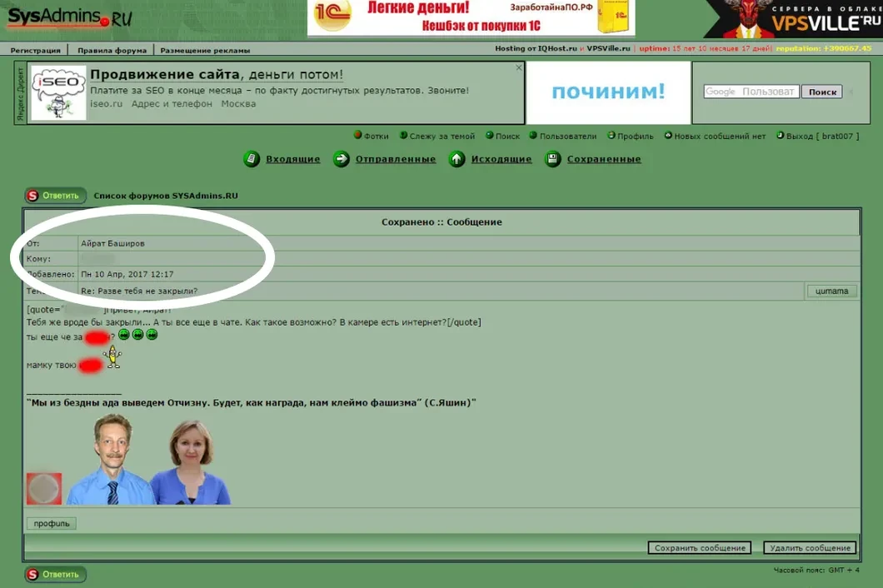
Task: Click the Профиль icon in navigation
Action: (x=611, y=136)
